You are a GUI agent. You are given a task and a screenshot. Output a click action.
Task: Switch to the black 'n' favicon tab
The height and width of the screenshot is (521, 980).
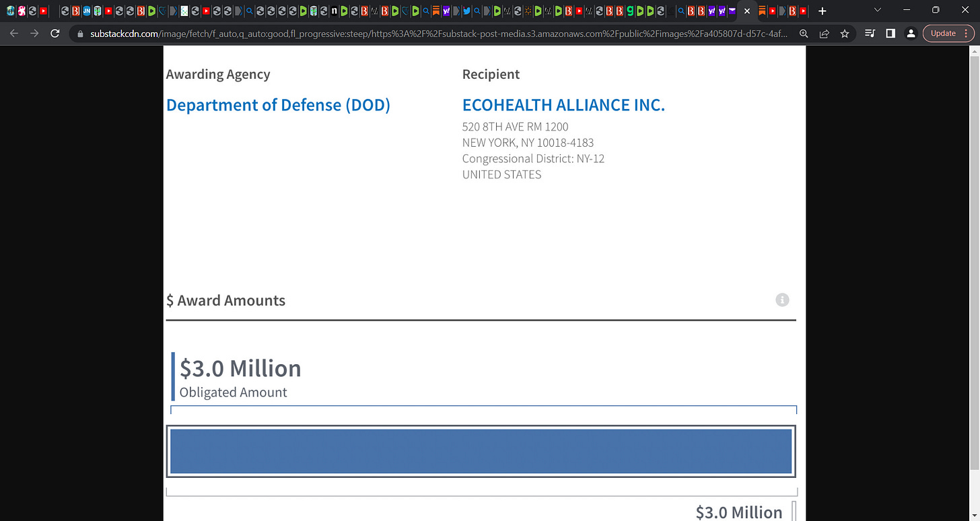[x=334, y=11]
